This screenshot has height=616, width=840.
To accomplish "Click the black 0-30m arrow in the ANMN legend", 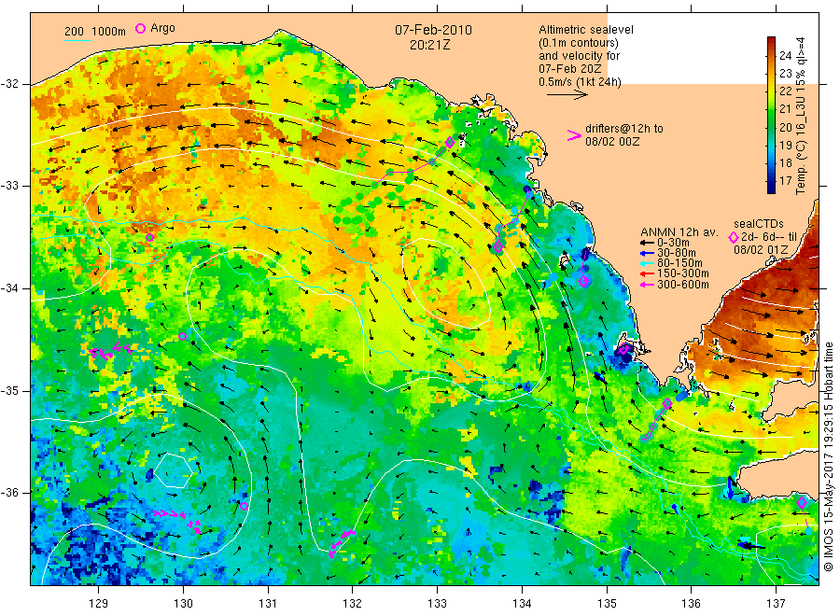I will (647, 243).
